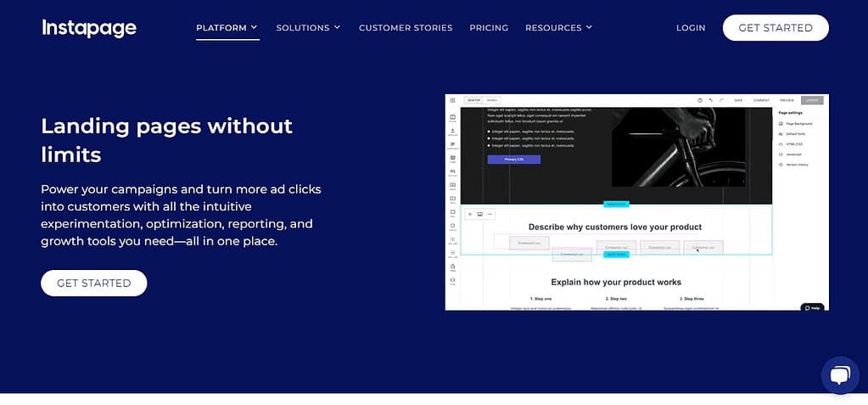Click the undo arrow in editor preview

coord(711,100)
